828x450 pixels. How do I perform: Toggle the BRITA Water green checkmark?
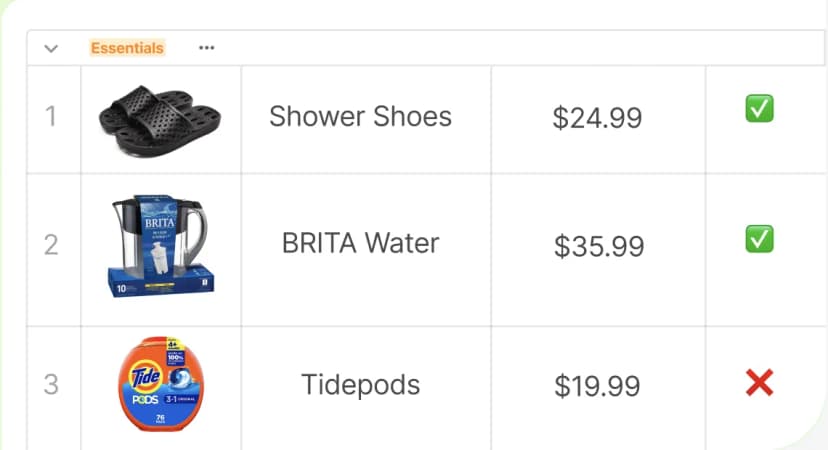tap(759, 239)
